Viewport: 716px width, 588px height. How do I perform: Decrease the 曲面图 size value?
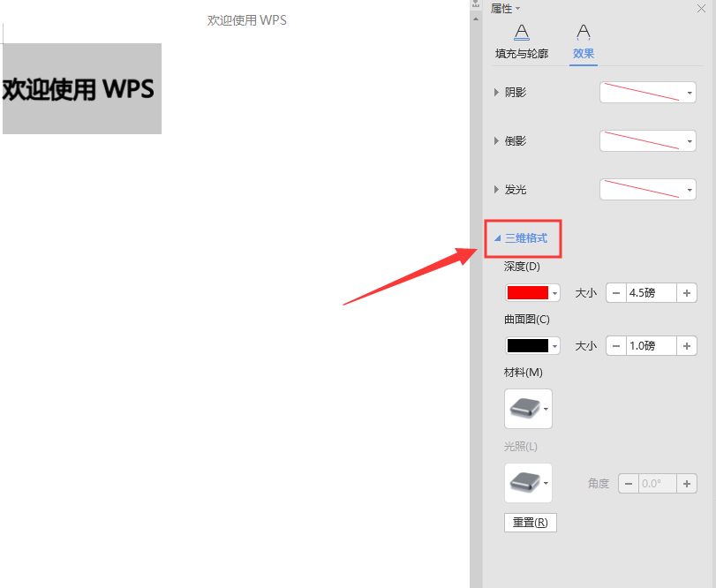tap(616, 346)
